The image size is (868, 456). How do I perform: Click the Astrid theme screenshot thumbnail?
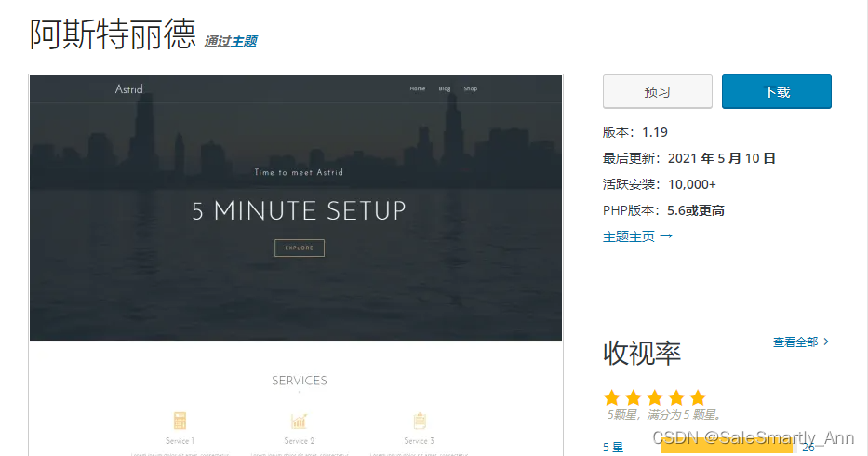pos(296,265)
